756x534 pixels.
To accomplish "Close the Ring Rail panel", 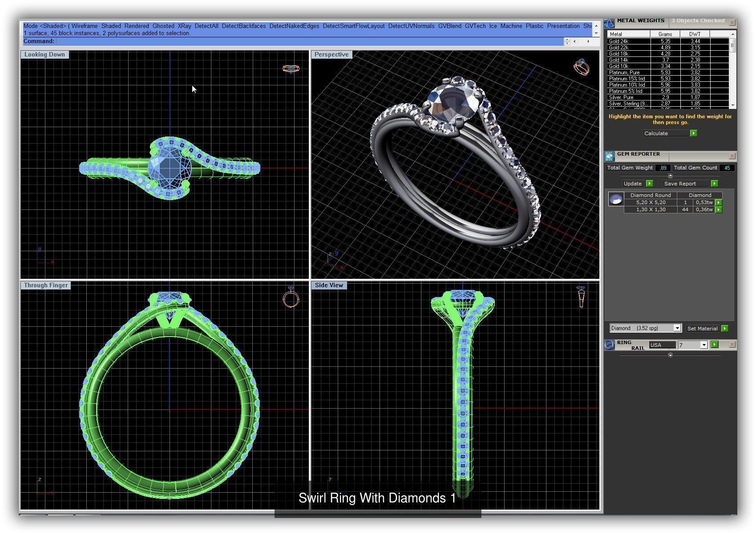I will [732, 345].
